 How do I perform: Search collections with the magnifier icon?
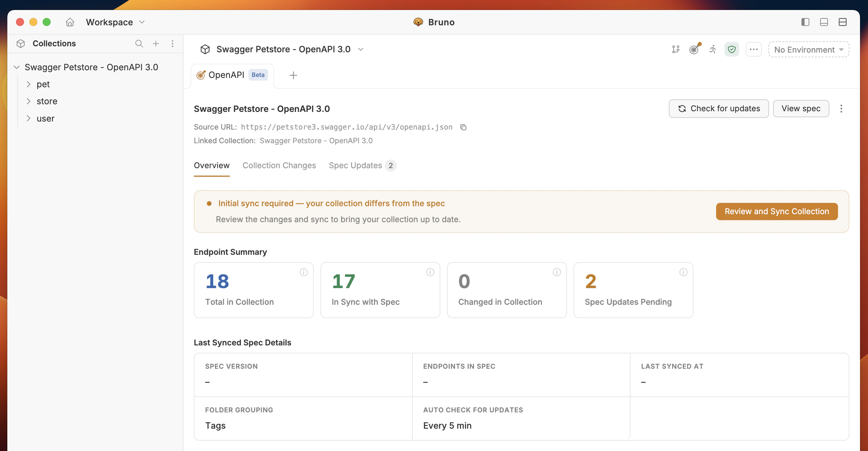[x=139, y=44]
